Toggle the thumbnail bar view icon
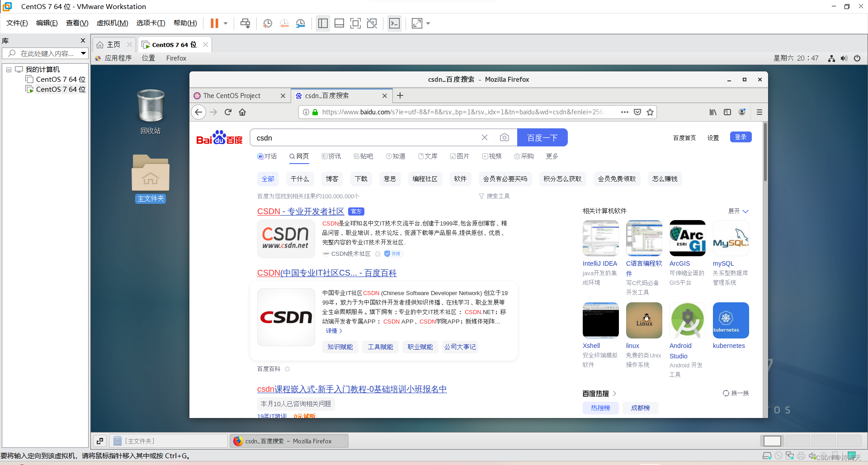Image resolution: width=868 pixels, height=465 pixels. click(x=339, y=23)
